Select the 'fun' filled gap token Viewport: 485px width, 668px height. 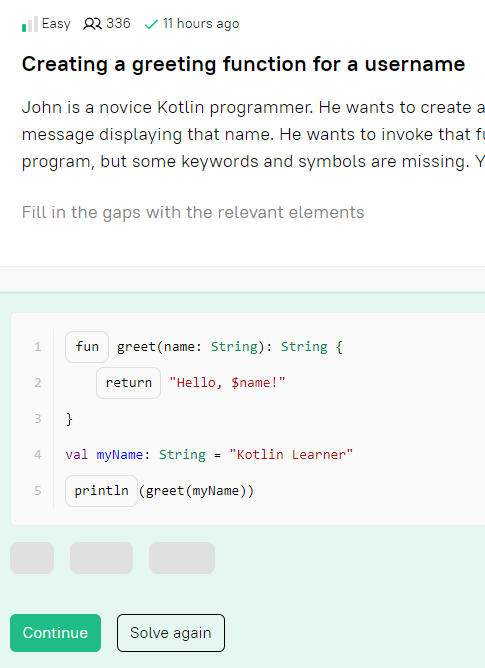pos(87,347)
